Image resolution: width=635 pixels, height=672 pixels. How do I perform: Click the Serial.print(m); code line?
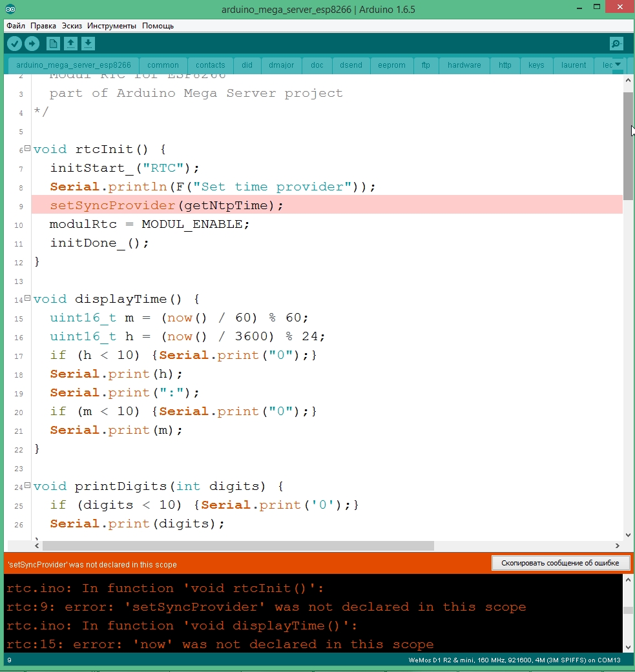tap(116, 430)
